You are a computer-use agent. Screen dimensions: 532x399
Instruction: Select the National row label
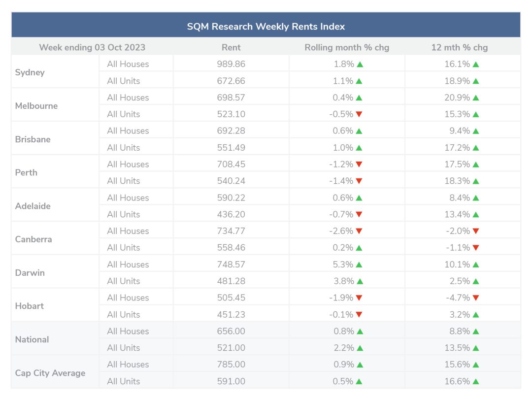32,339
